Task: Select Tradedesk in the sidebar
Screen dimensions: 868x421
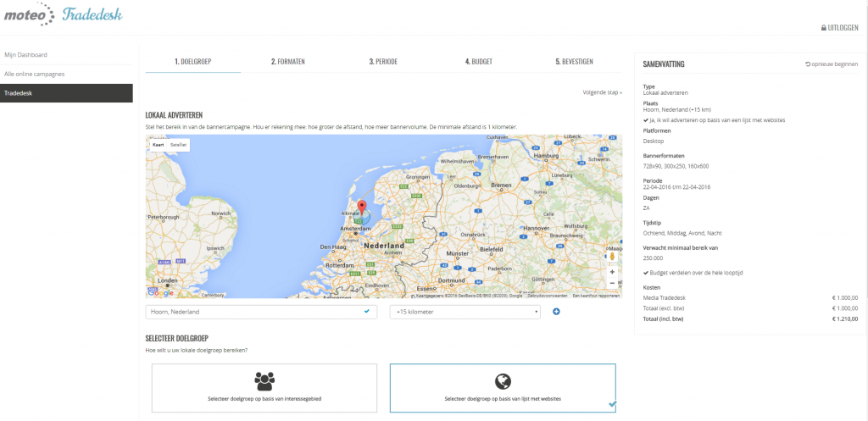Action: tap(66, 93)
